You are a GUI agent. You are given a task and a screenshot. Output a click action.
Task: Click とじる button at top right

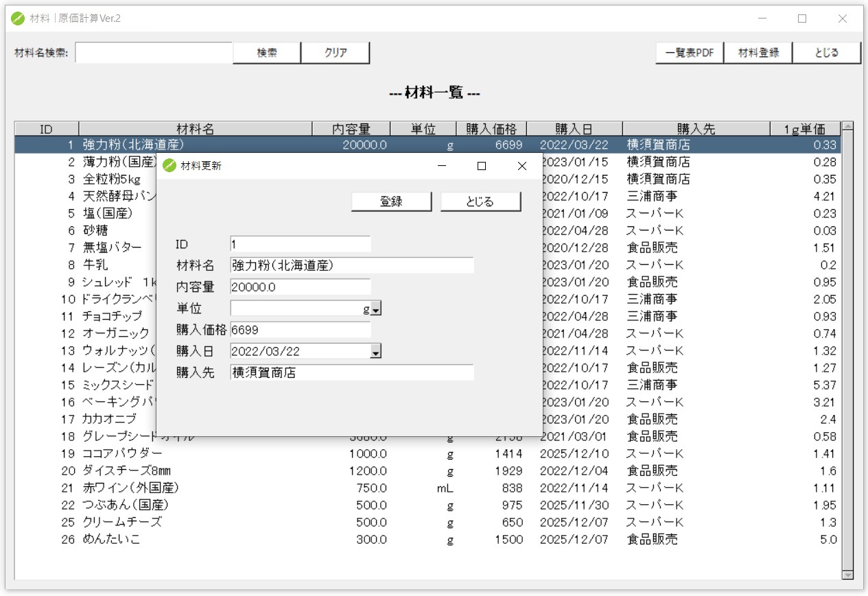826,52
